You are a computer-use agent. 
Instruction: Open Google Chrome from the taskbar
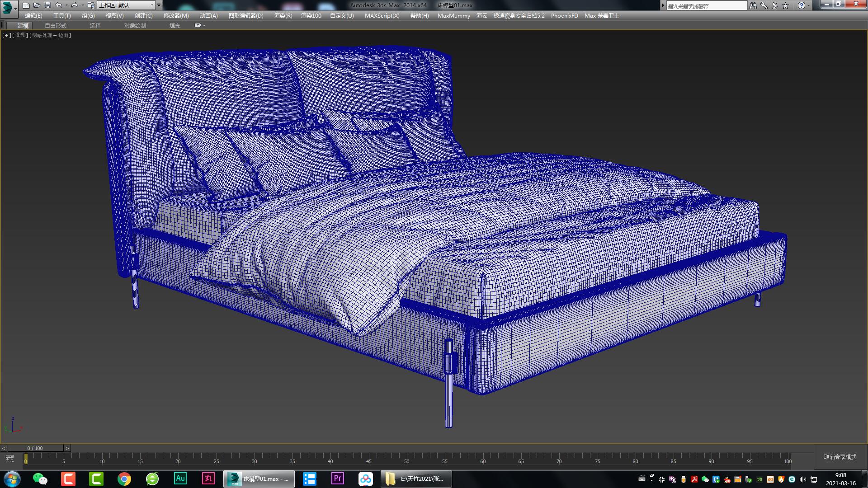coord(124,479)
